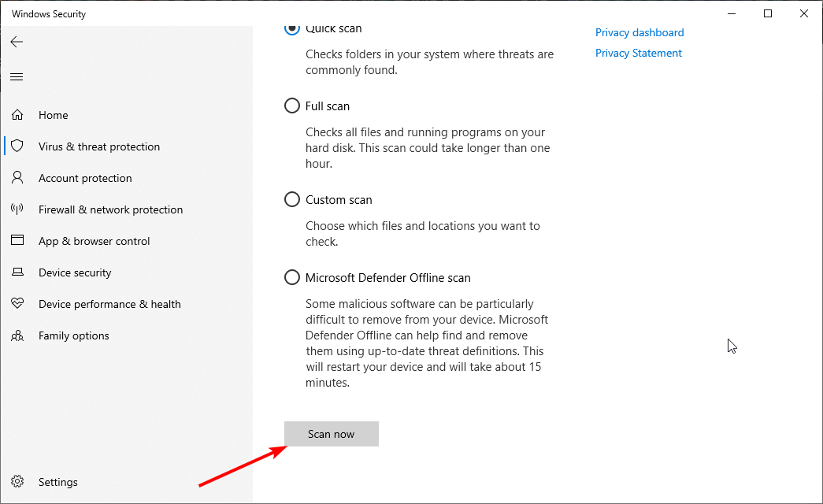
Task: Minimize the Windows Security window
Action: click(x=732, y=13)
